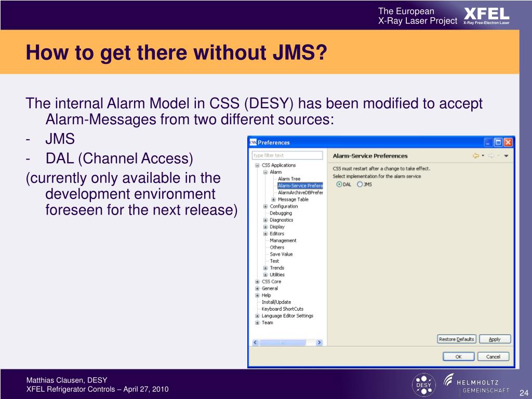Screen dimensions: 532x399
Task: Open Management preference page
Action: click(x=283, y=241)
